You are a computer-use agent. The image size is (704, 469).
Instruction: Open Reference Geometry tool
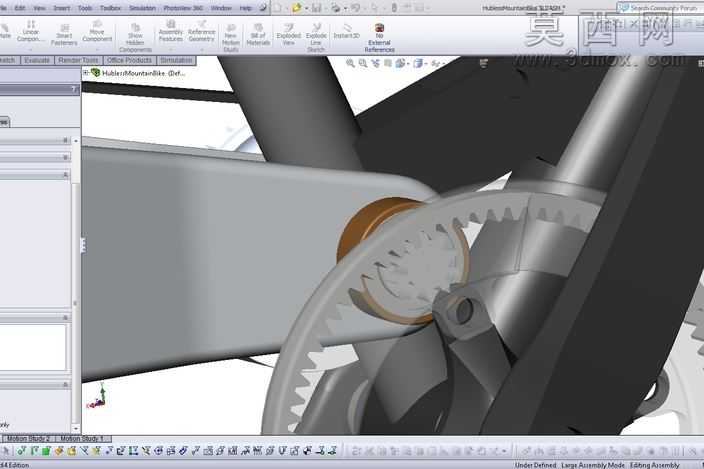(202, 31)
